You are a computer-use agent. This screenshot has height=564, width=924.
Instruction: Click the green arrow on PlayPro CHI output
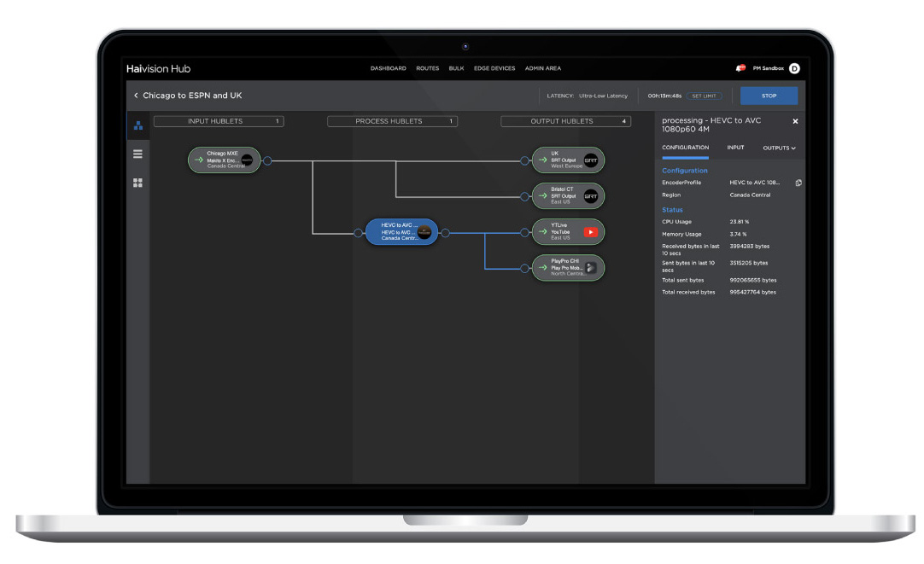[x=543, y=267]
